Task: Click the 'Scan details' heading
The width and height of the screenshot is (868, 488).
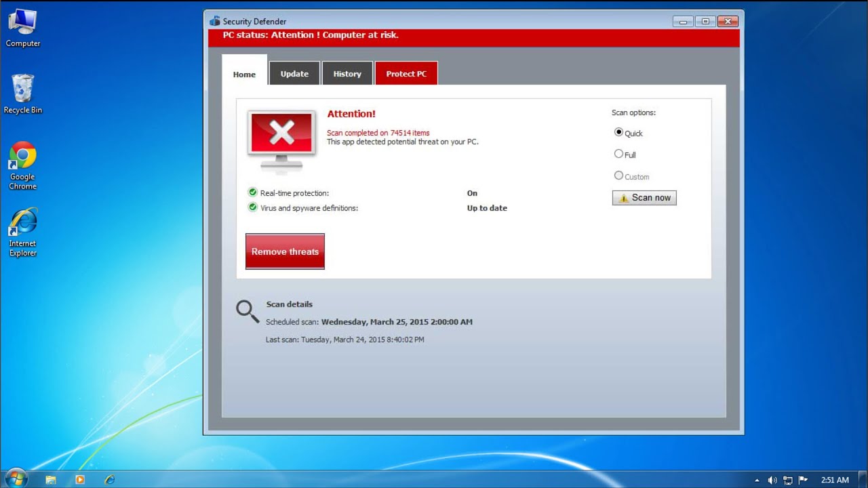Action: pos(289,304)
